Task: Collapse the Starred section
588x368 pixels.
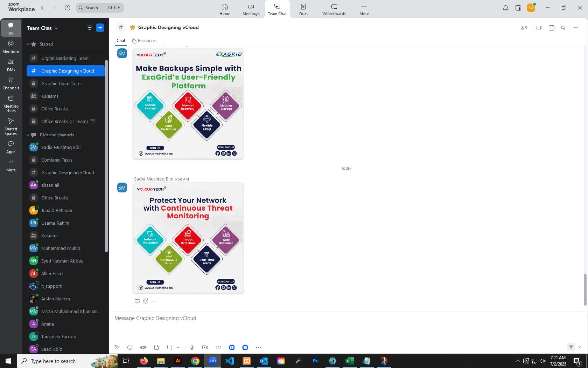Action: (x=28, y=44)
